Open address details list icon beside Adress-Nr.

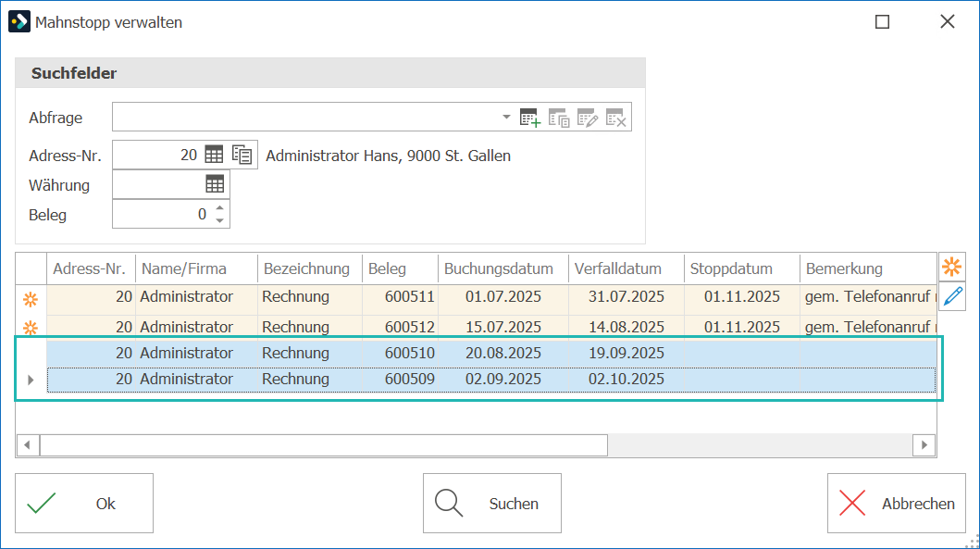(242, 155)
